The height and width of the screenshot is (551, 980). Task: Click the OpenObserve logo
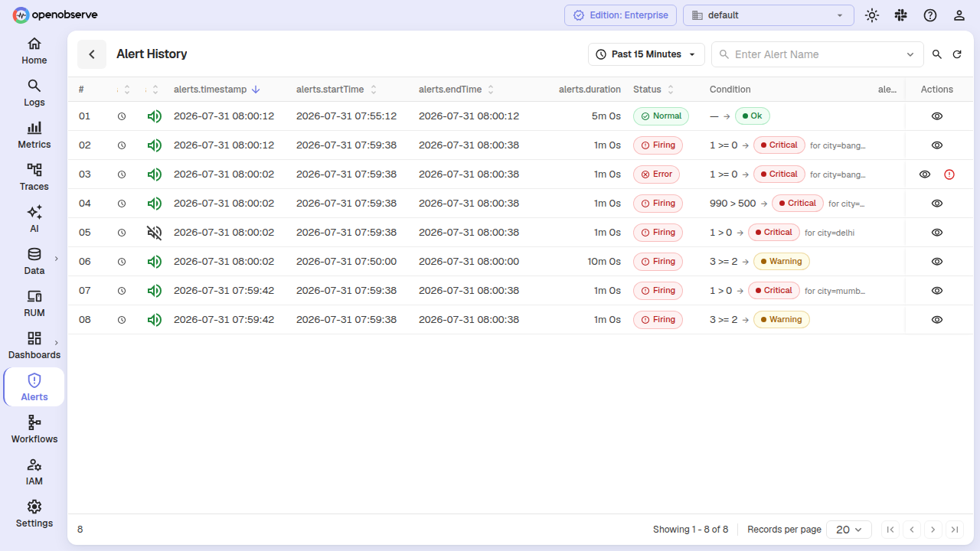tap(55, 15)
